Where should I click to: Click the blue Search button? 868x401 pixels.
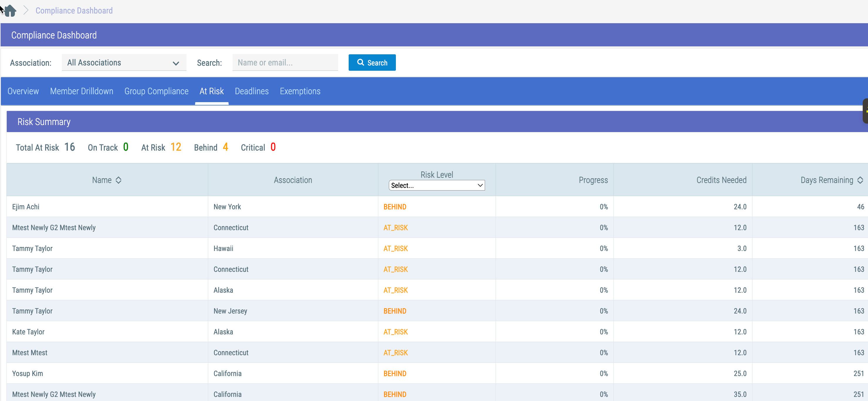[x=372, y=63]
